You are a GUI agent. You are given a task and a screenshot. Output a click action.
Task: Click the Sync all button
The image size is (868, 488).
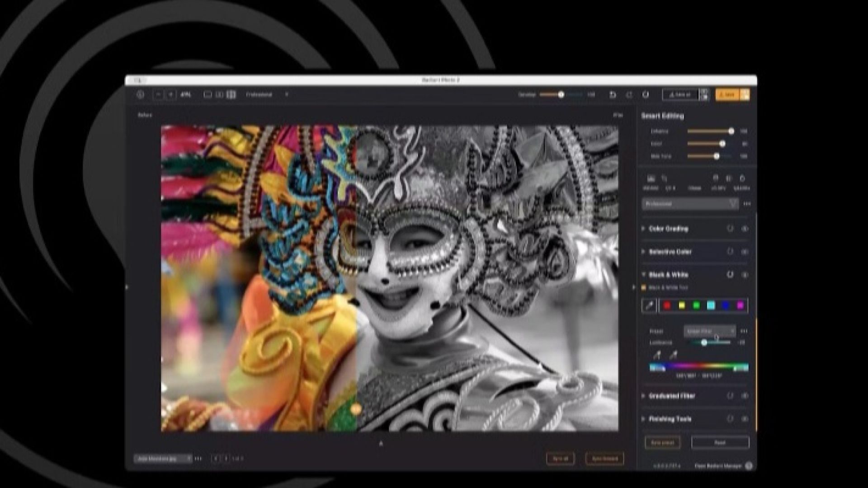560,459
